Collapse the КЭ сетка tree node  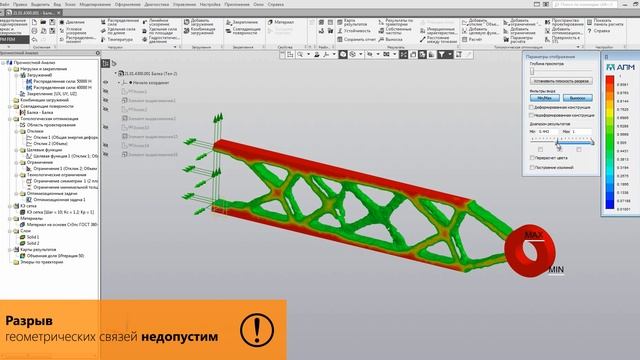[x=10, y=206]
